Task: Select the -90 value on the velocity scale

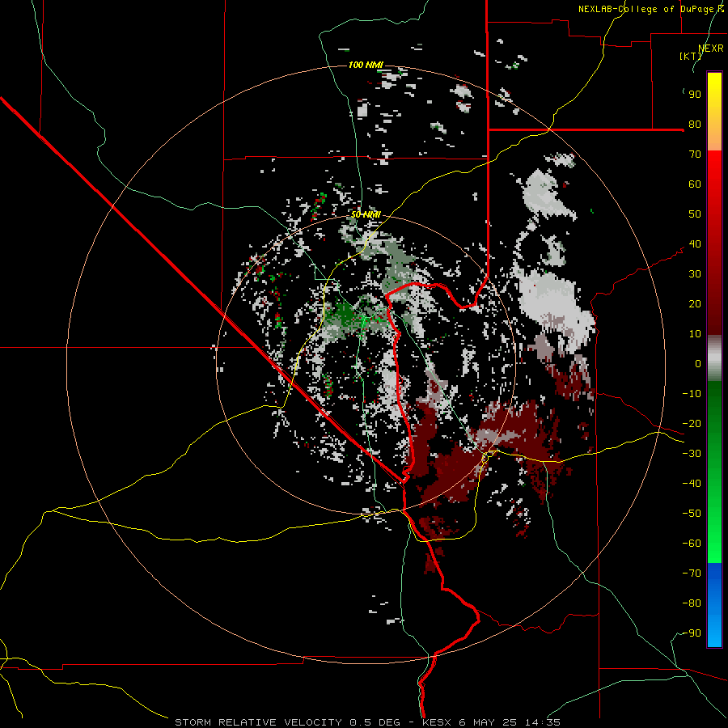Action: pos(692,633)
